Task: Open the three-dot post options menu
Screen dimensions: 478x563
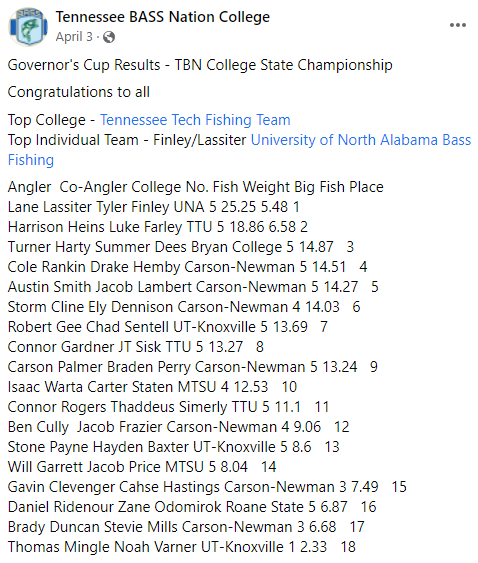Action: (x=458, y=25)
